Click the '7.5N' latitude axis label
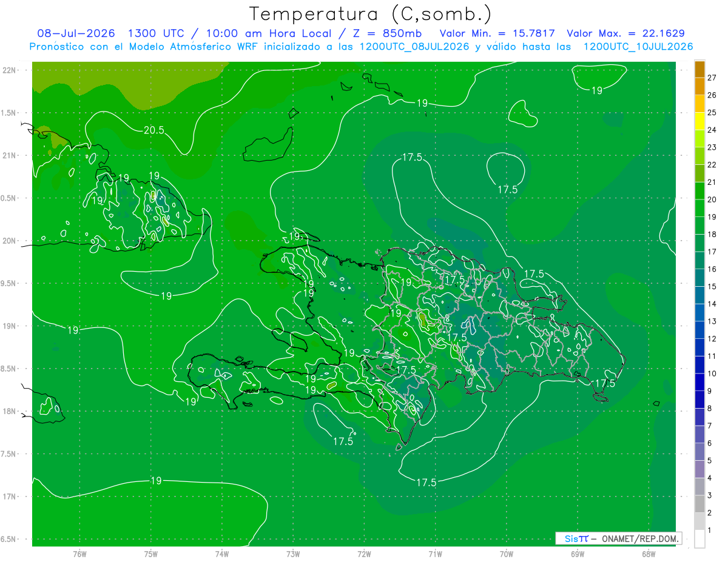 (x=9, y=454)
